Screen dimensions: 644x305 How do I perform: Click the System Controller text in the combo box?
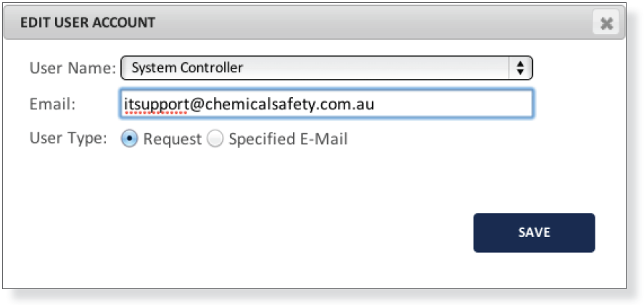coord(187,67)
